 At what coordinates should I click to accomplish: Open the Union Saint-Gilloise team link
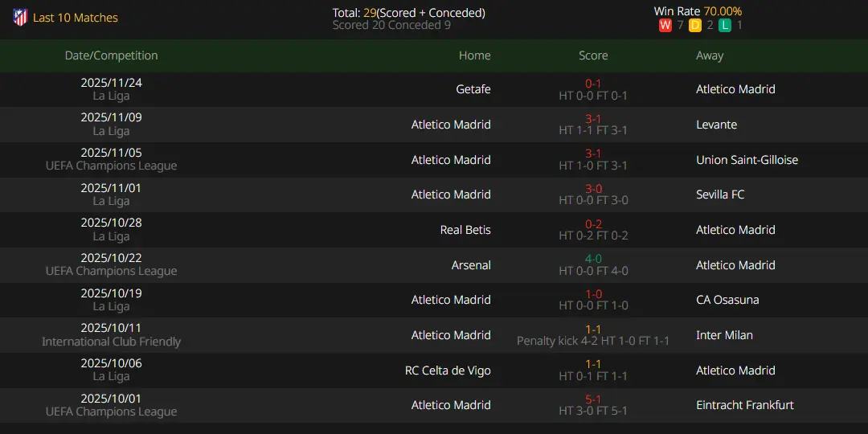(x=747, y=160)
